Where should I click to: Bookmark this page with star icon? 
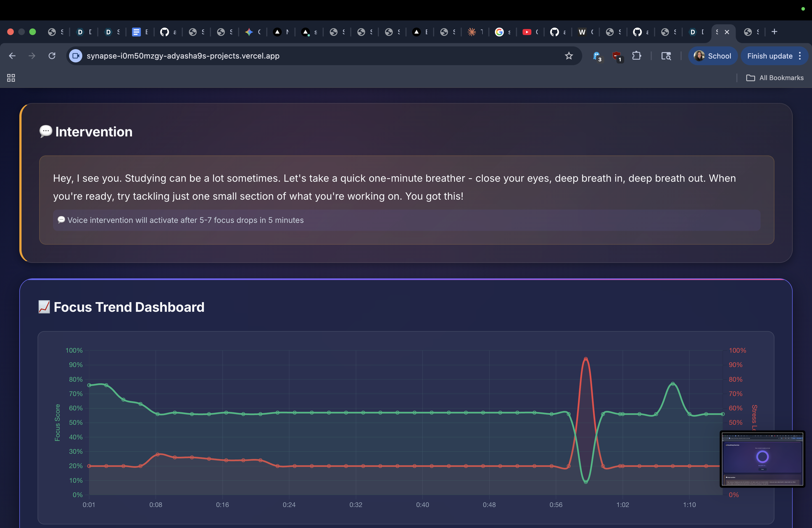click(568, 56)
